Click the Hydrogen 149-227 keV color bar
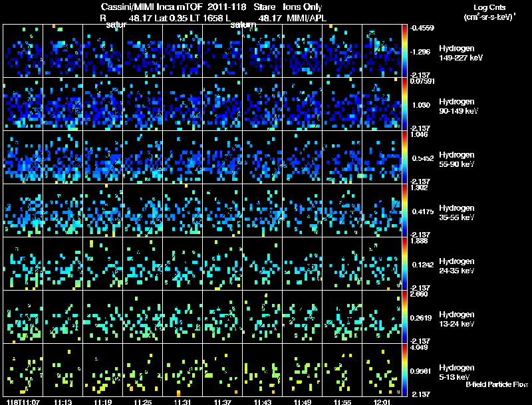 (404, 51)
